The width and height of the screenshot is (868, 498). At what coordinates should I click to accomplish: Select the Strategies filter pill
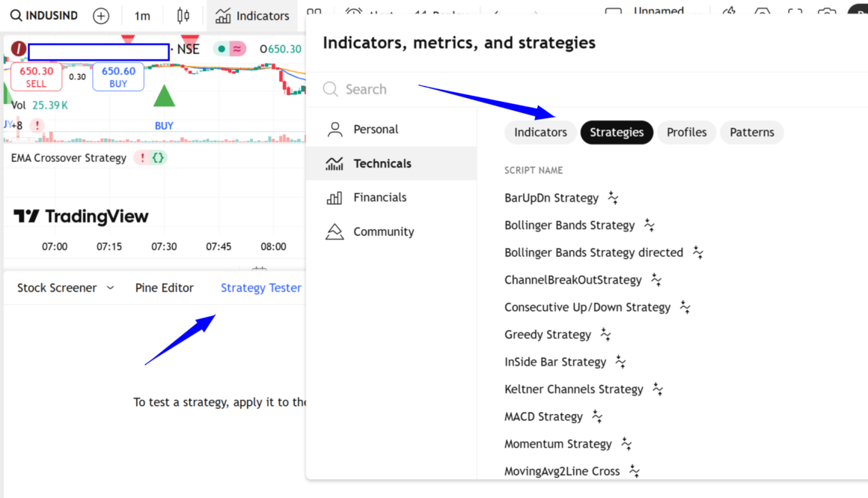(x=617, y=133)
